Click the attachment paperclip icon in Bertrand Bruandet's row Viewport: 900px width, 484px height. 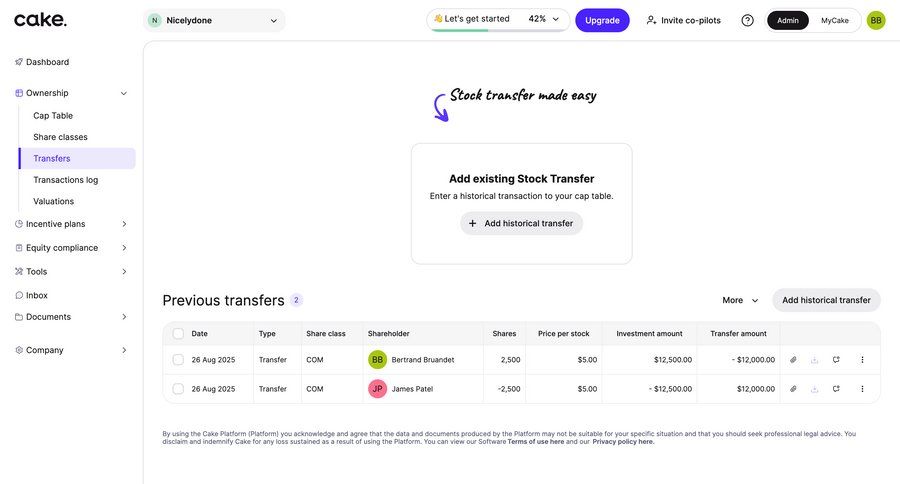(x=793, y=360)
